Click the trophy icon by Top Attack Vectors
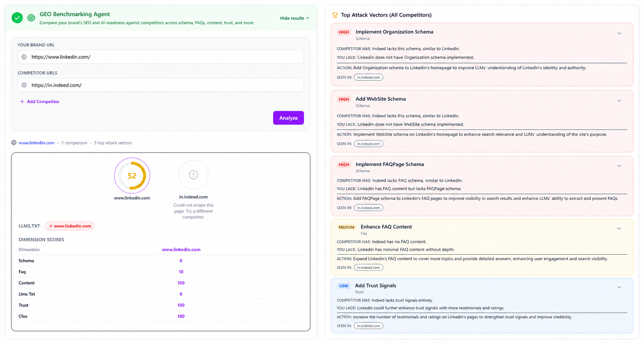 [335, 15]
